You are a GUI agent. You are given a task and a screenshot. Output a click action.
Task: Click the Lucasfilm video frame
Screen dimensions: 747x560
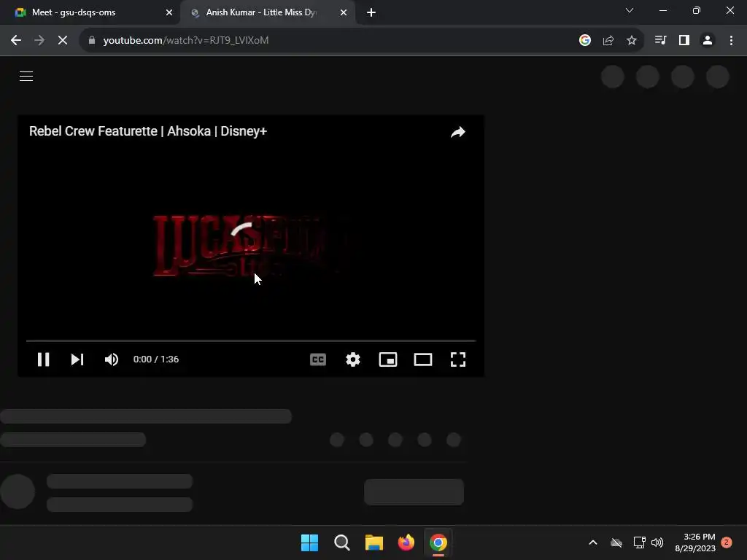click(251, 245)
